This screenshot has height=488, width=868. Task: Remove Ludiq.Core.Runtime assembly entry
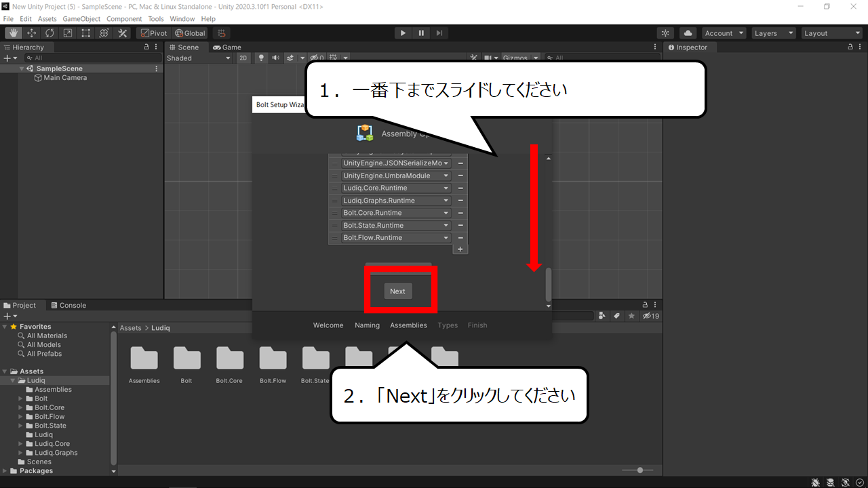point(460,188)
